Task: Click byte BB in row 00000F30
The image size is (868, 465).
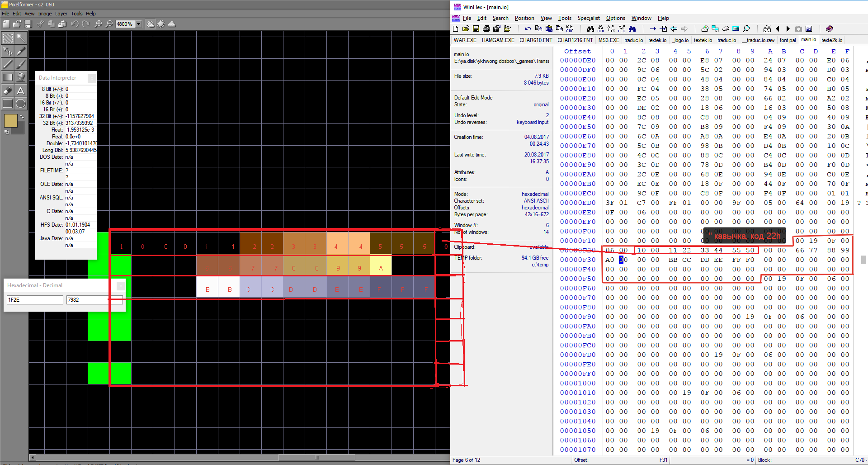Action: 673,260
